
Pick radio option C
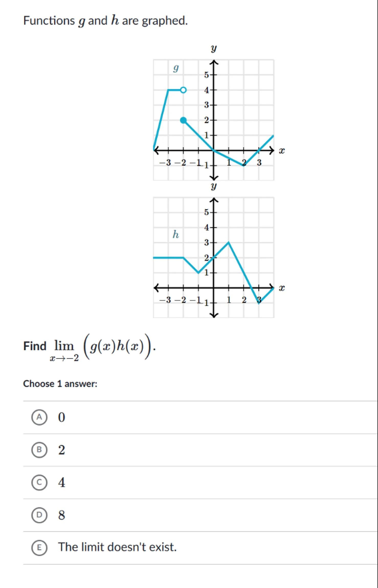click(x=39, y=482)
